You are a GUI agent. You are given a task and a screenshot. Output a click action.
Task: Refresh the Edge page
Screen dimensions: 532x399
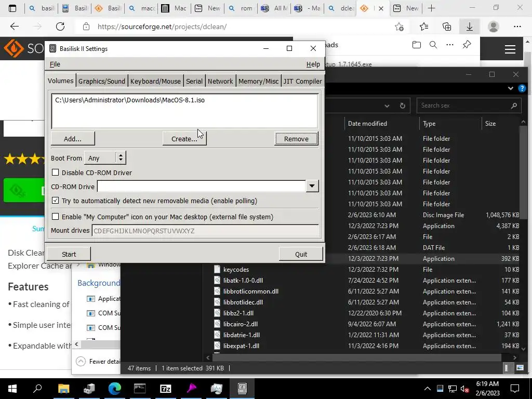coord(60,26)
